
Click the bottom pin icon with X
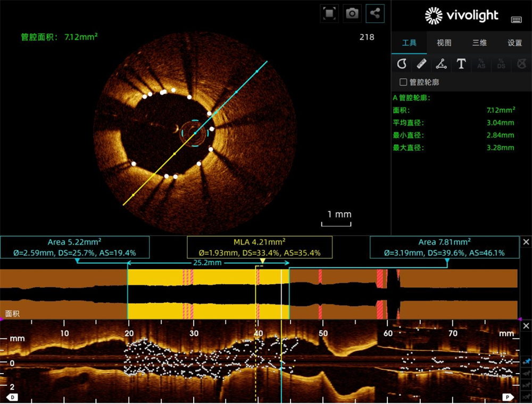[527, 396]
